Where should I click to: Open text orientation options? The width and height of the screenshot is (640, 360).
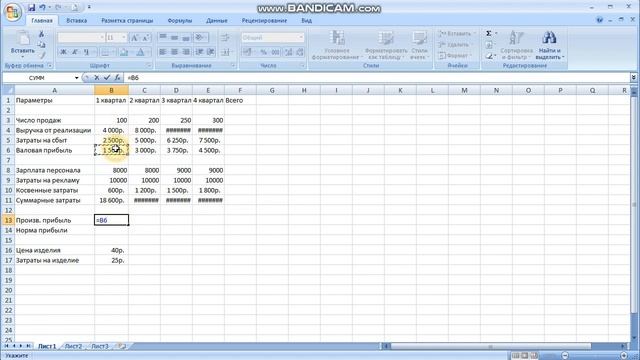(x=200, y=38)
